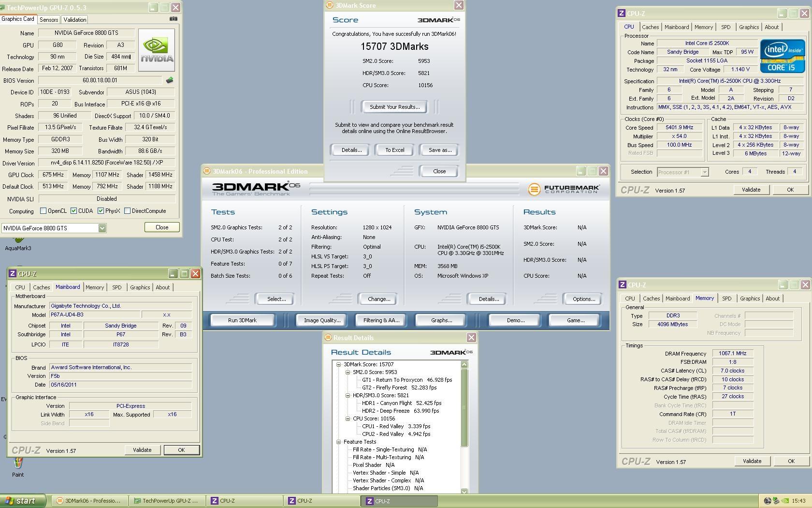
Task: Click OK in CPU-Z Memory window
Action: pos(791,461)
